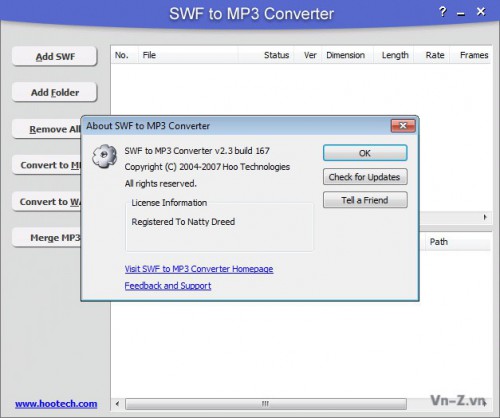Sort by the No. column header
Image resolution: width=500 pixels, height=418 pixels.
(124, 55)
